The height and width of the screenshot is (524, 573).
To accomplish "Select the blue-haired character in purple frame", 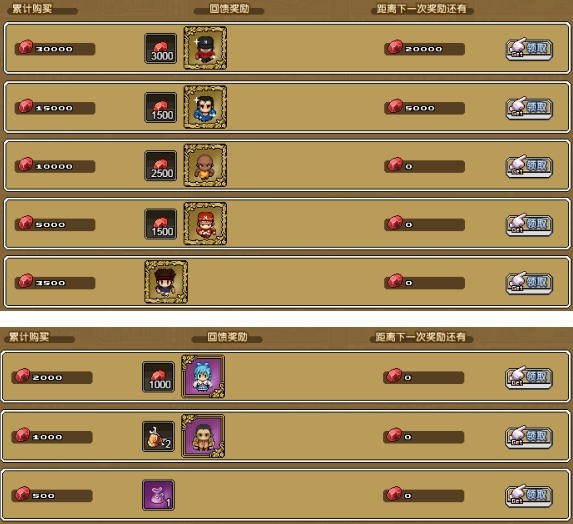I will [203, 376].
